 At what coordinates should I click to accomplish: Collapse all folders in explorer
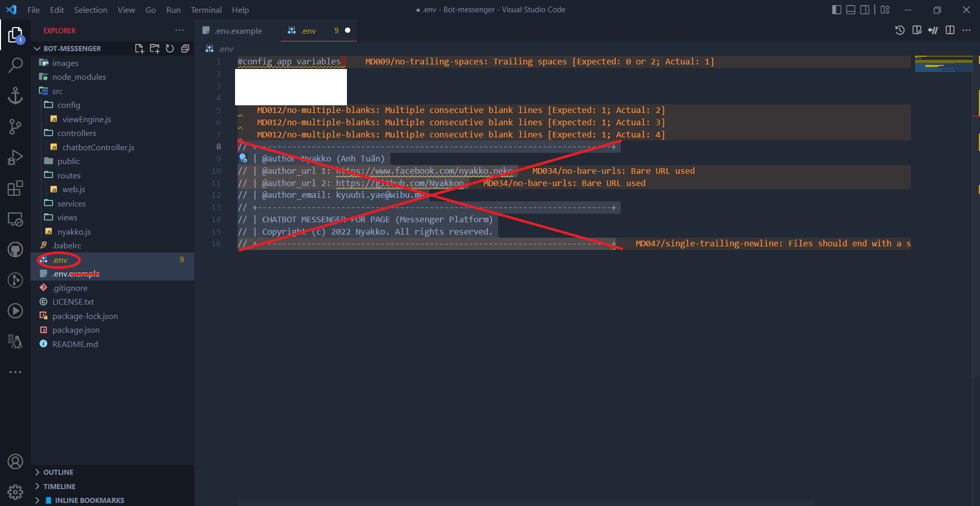[x=185, y=49]
